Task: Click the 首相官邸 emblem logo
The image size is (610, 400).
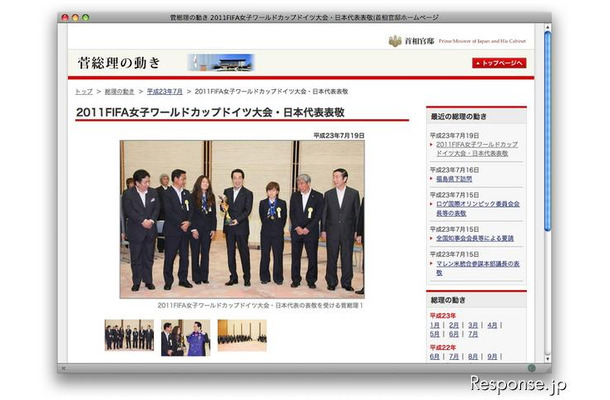Action: 395,41
